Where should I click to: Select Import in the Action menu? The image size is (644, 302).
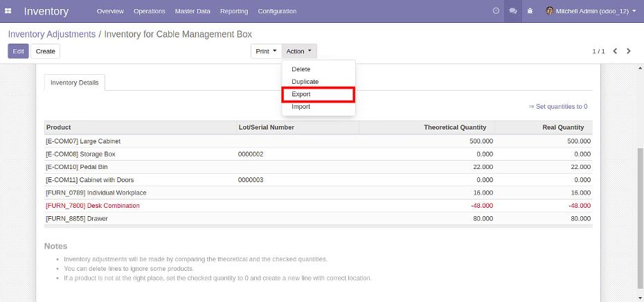pyautogui.click(x=301, y=107)
